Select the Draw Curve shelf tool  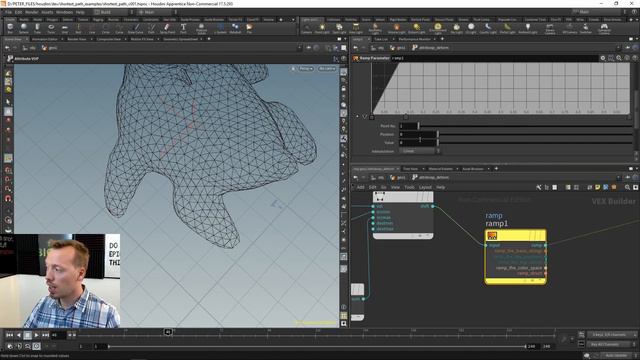click(x=136, y=29)
